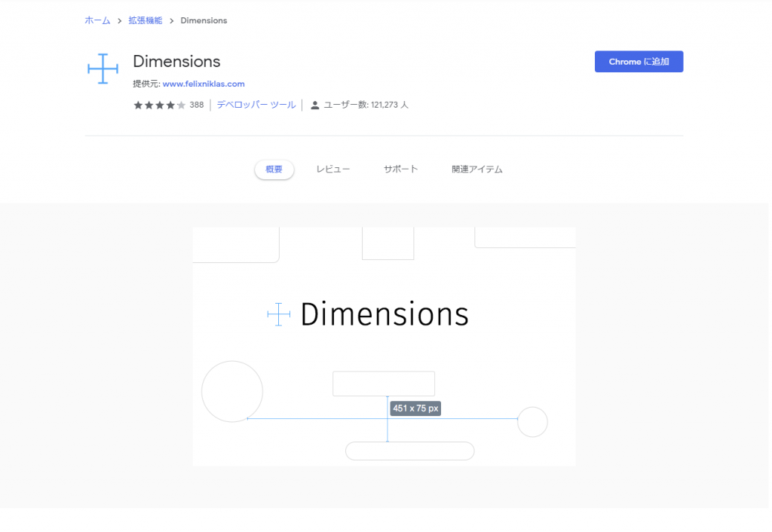Visit www.felixniklas.com developer link
Viewport: 772px width, 532px height.
[x=204, y=84]
